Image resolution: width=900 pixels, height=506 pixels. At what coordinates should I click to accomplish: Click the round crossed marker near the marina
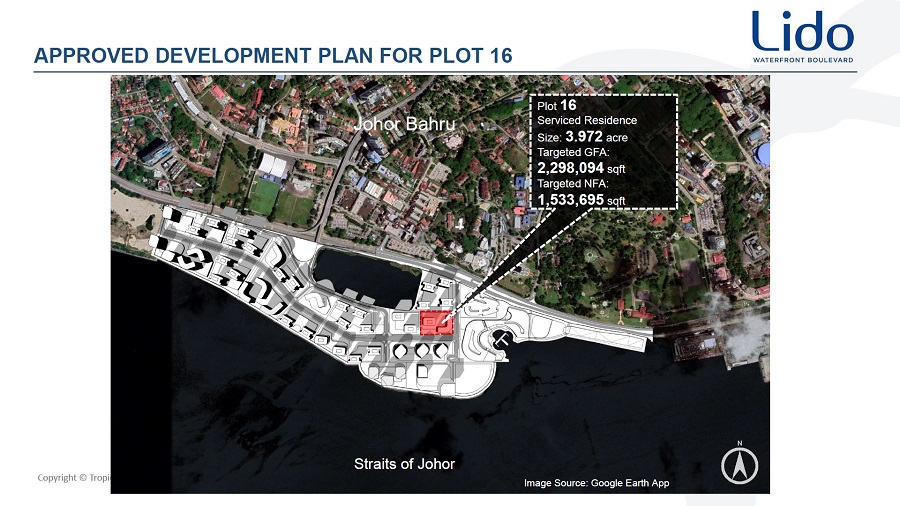(x=502, y=342)
